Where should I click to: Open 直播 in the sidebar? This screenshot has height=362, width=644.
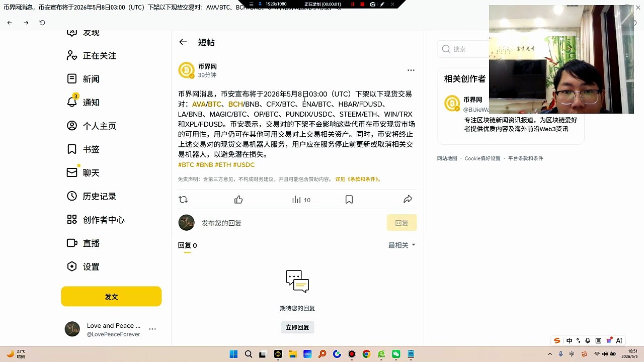(x=84, y=243)
